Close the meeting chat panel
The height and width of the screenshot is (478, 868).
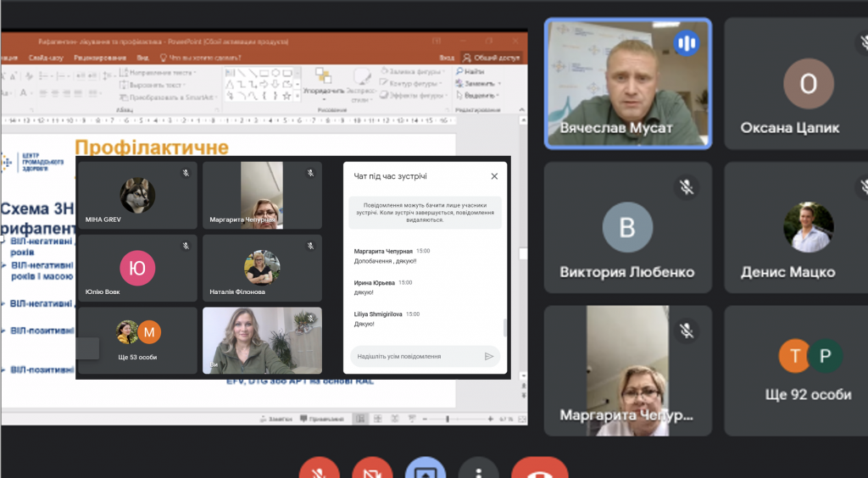494,176
